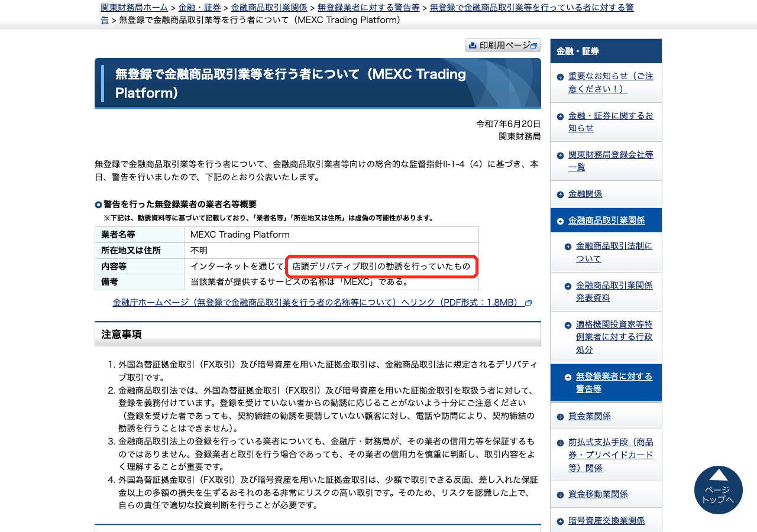Click the arrow icon beside 前払式支払手段

[x=560, y=443]
